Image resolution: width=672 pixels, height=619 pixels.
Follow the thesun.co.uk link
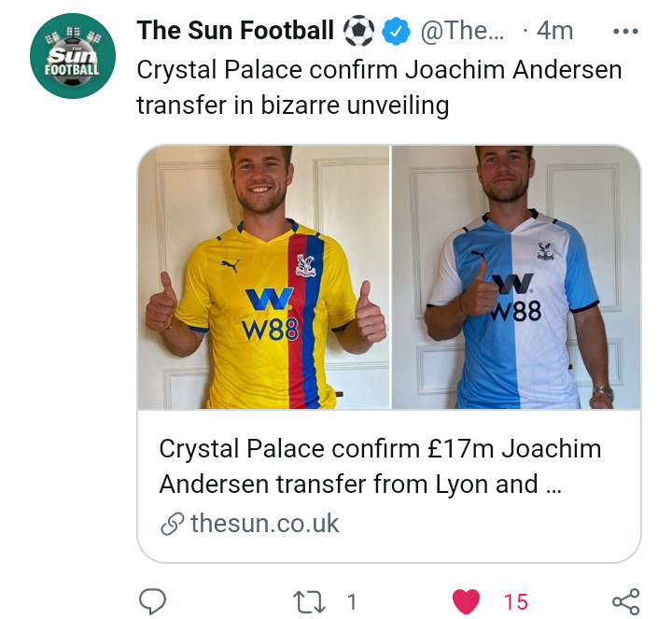(264, 523)
